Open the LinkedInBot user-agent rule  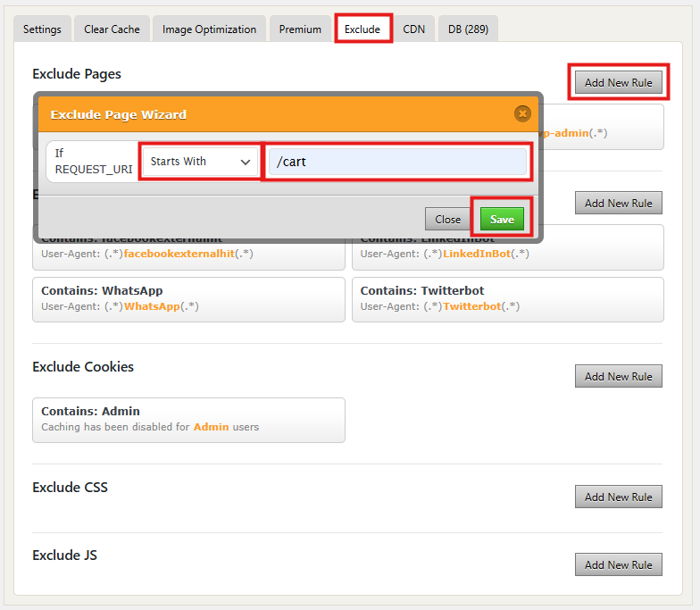508,255
